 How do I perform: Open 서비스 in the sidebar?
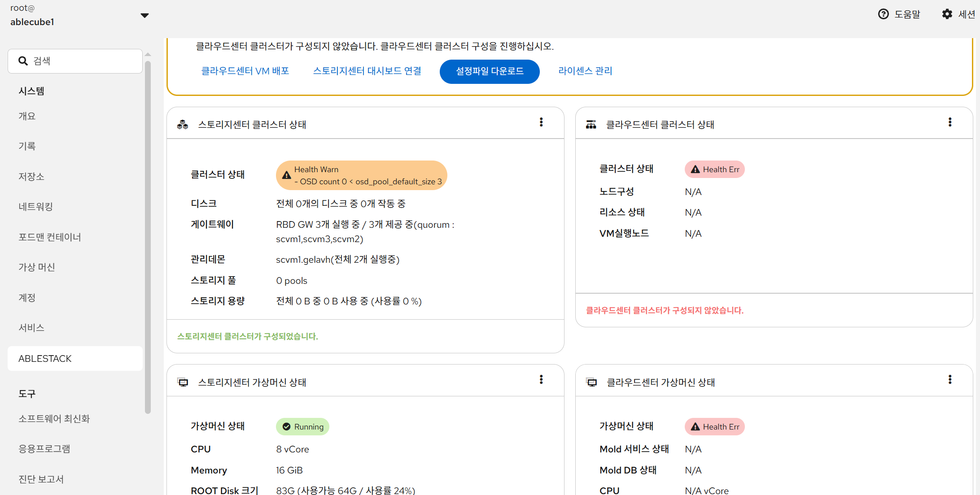31,328
